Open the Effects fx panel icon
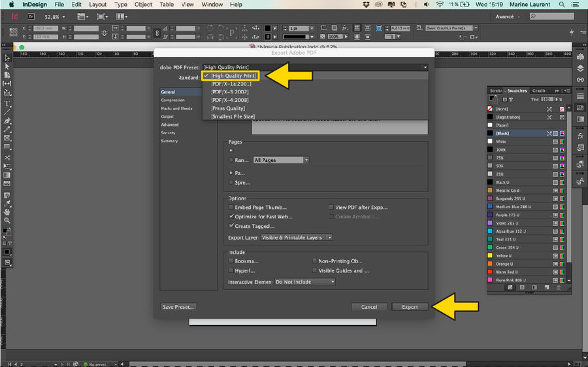This screenshot has height=367, width=588. [580, 136]
